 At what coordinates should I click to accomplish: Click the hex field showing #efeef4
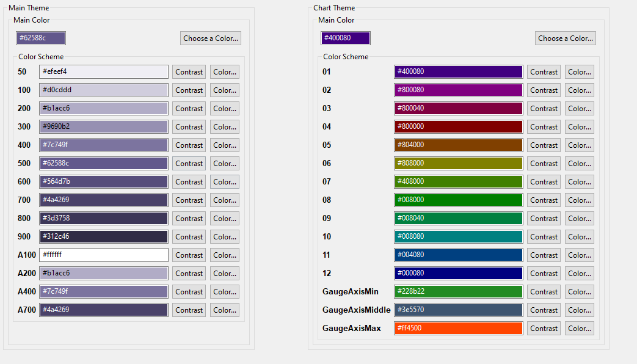103,71
